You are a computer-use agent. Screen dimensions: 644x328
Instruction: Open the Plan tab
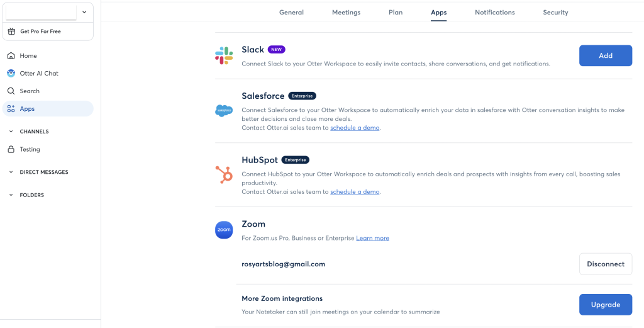pos(396,13)
